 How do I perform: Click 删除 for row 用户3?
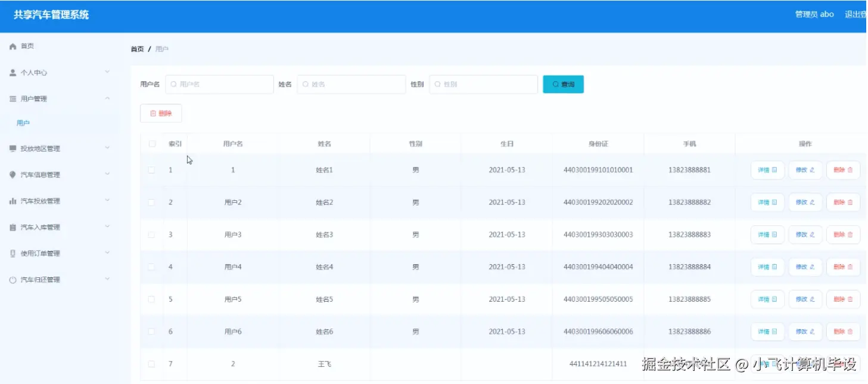[843, 234]
